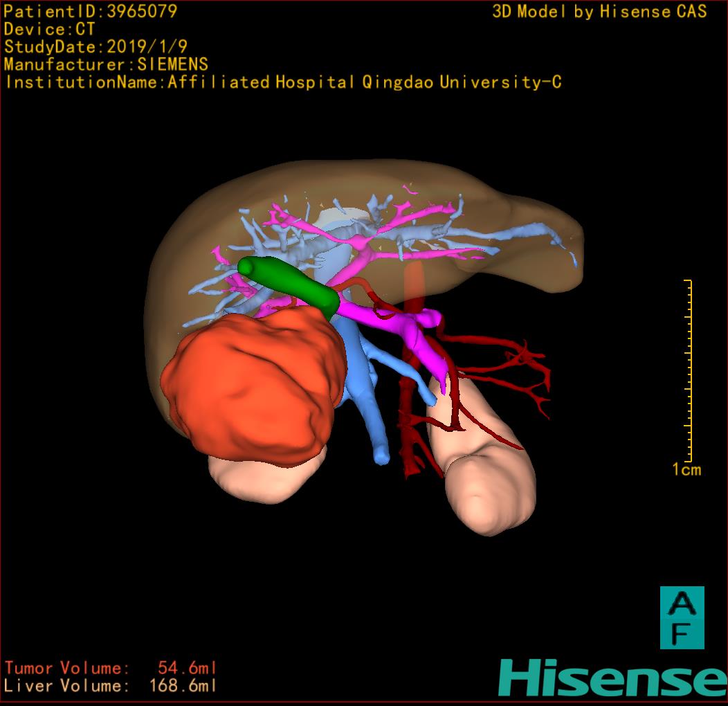Image resolution: width=728 pixels, height=706 pixels.
Task: Click the 'F' face of orientation cube
Action: click(682, 633)
